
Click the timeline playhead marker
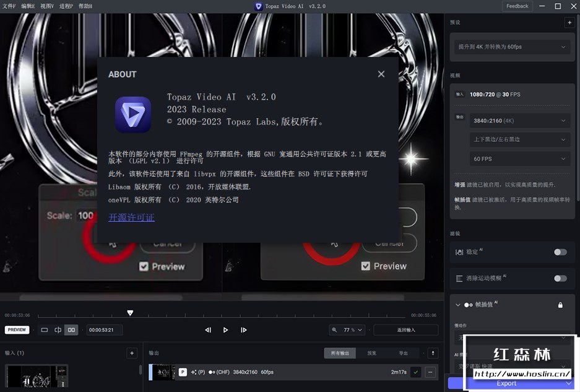click(x=130, y=313)
